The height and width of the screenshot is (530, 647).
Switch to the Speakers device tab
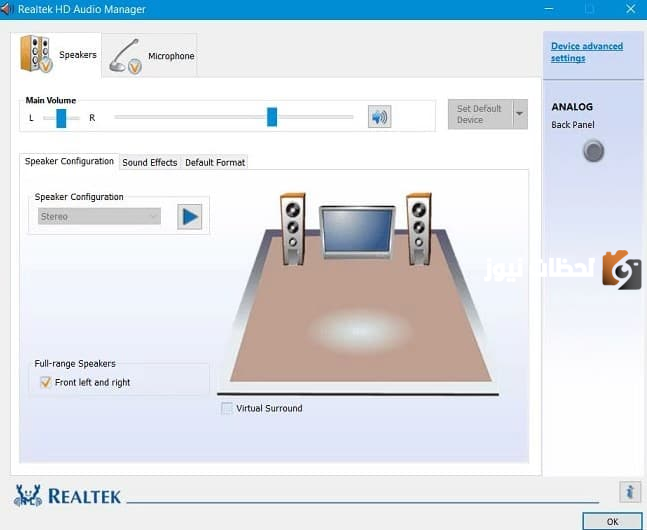tap(58, 55)
